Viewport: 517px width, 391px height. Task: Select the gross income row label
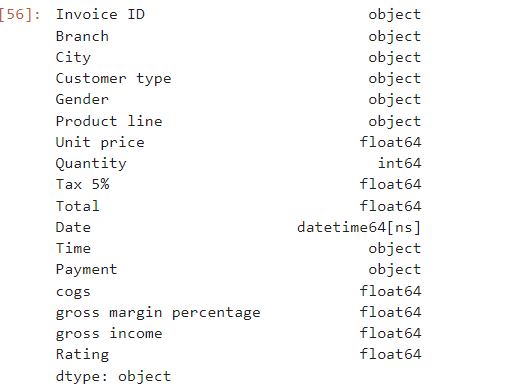[109, 333]
